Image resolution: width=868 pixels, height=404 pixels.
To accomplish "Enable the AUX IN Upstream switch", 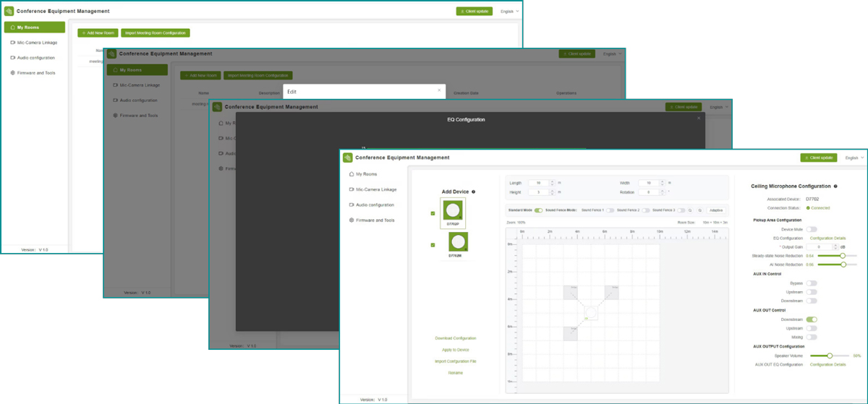I will [x=812, y=292].
